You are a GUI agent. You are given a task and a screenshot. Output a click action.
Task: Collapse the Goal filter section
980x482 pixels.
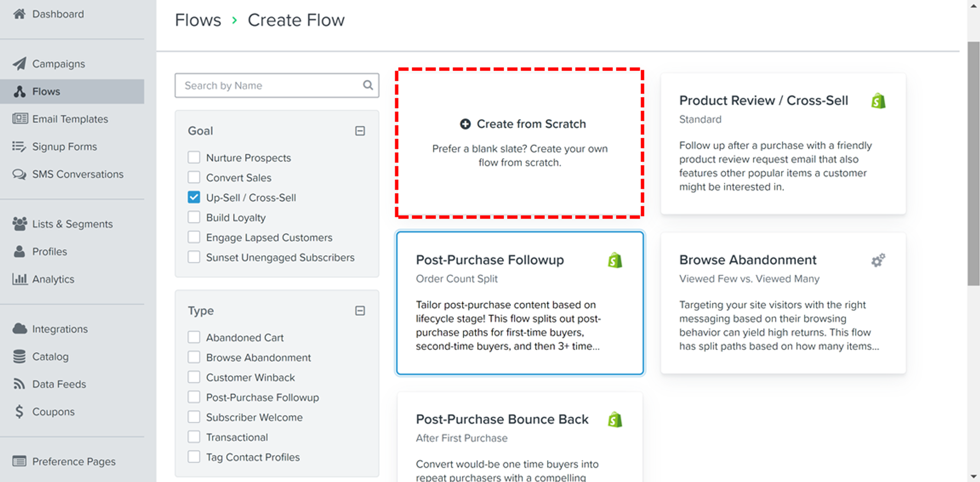click(360, 131)
